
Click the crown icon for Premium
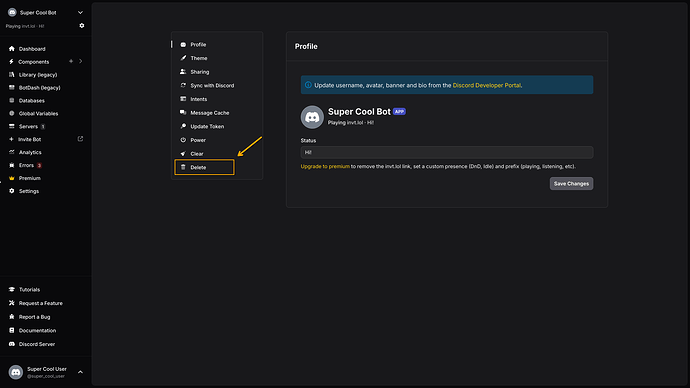coord(11,178)
